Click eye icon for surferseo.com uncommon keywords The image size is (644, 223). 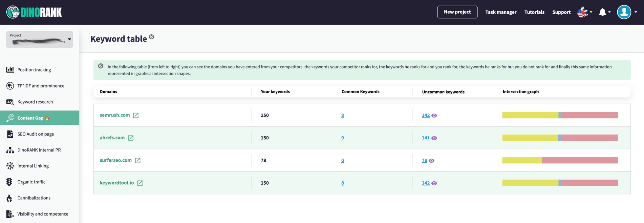431,161
